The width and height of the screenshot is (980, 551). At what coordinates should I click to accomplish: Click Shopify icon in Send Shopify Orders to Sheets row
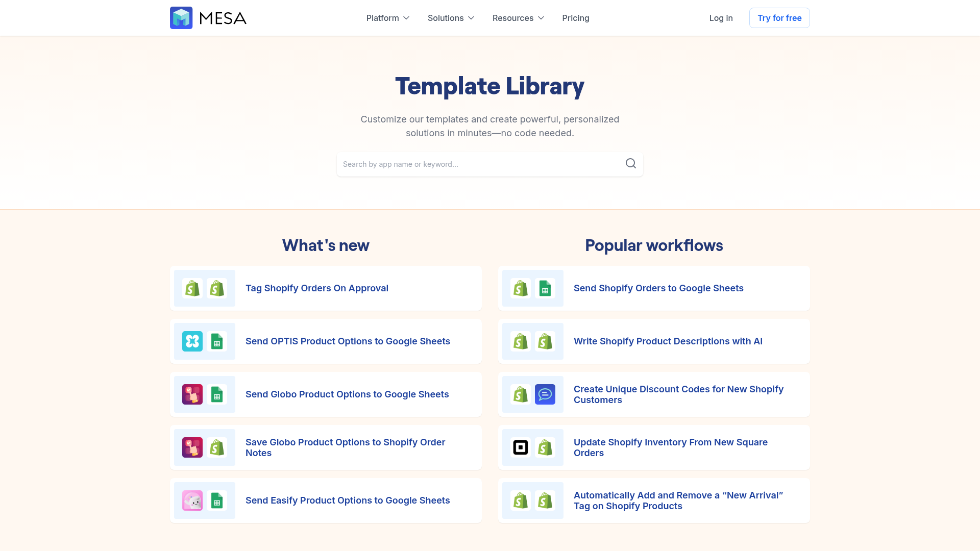pyautogui.click(x=521, y=288)
